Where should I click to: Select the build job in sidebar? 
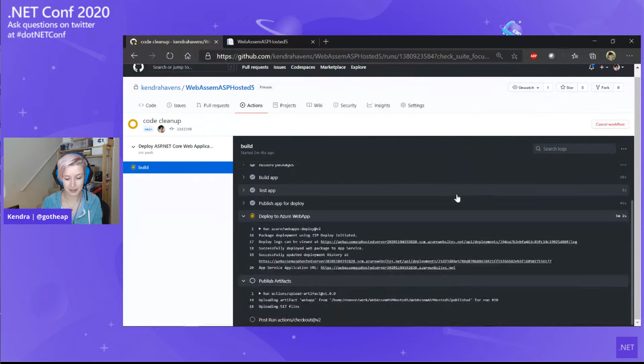click(143, 167)
